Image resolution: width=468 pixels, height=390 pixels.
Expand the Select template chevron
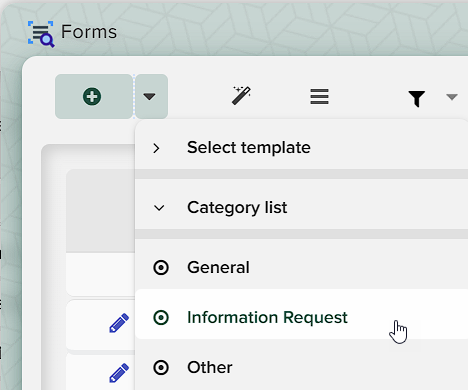coord(156,148)
